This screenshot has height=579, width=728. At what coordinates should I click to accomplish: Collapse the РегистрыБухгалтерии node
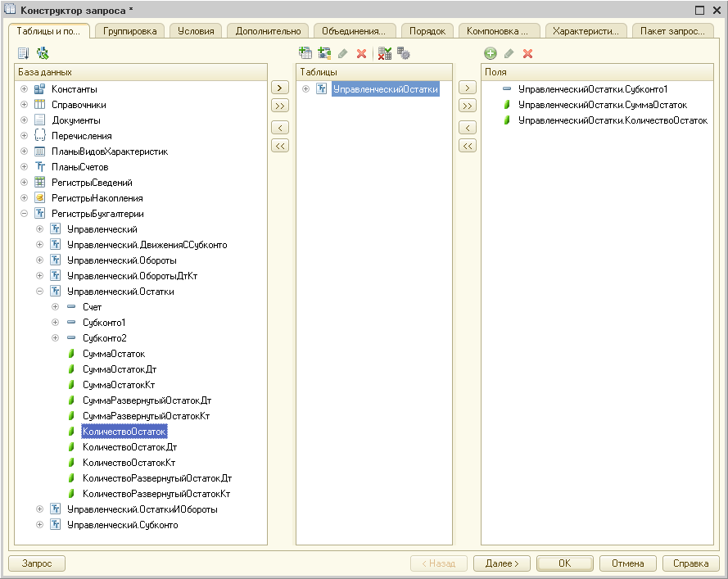tap(25, 214)
